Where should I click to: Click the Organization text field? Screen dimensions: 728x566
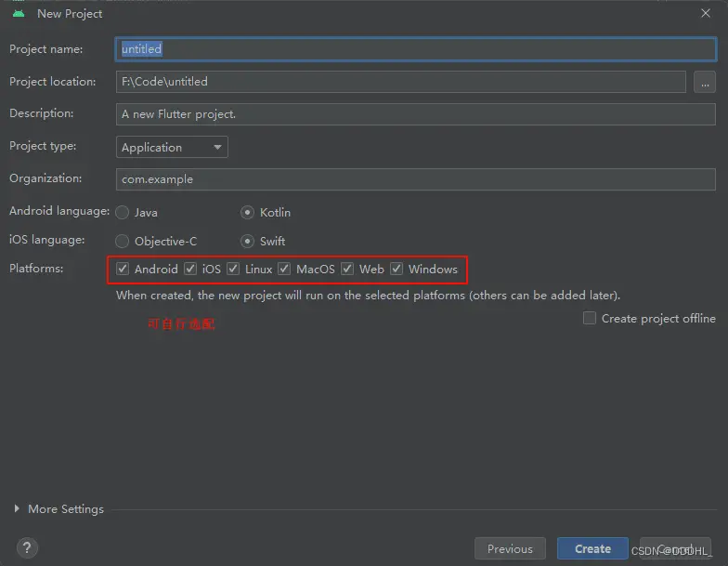pos(415,179)
